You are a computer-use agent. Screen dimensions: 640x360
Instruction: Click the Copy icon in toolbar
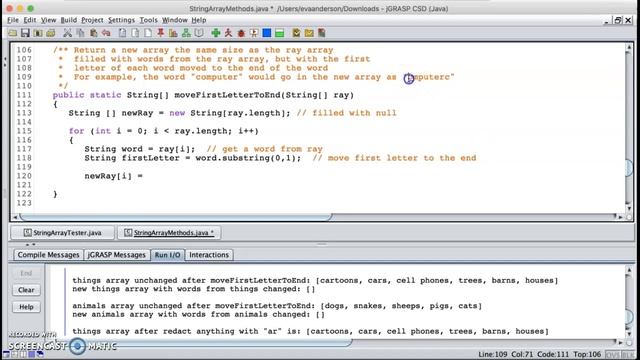(80, 33)
